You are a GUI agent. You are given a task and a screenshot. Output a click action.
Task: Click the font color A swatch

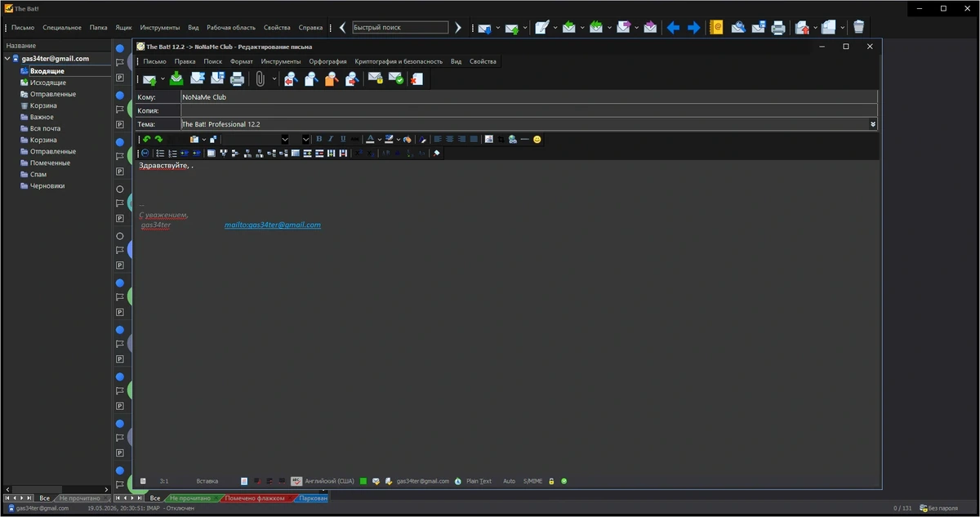pos(370,139)
